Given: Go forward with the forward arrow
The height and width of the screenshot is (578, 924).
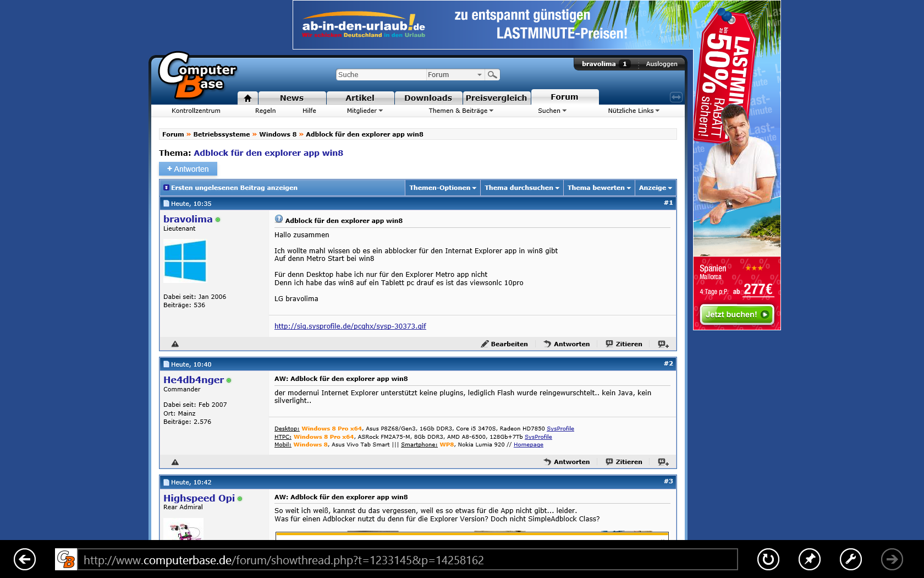Looking at the screenshot, I should coord(892,560).
